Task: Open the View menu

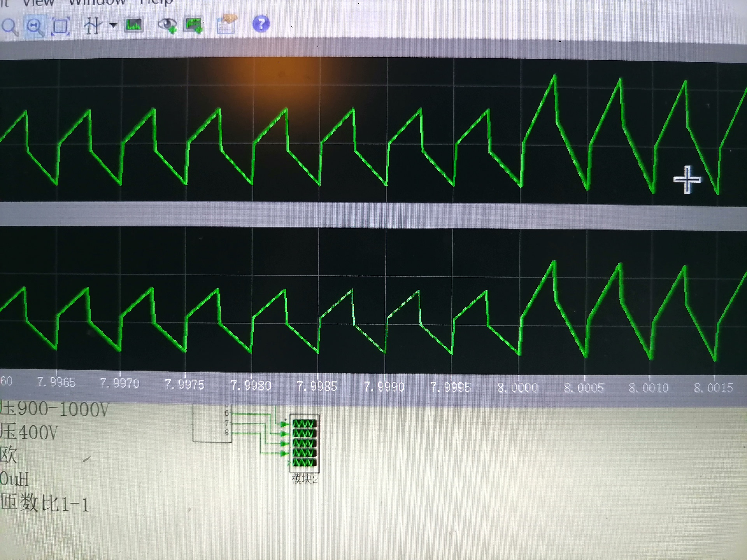Action: point(38,3)
